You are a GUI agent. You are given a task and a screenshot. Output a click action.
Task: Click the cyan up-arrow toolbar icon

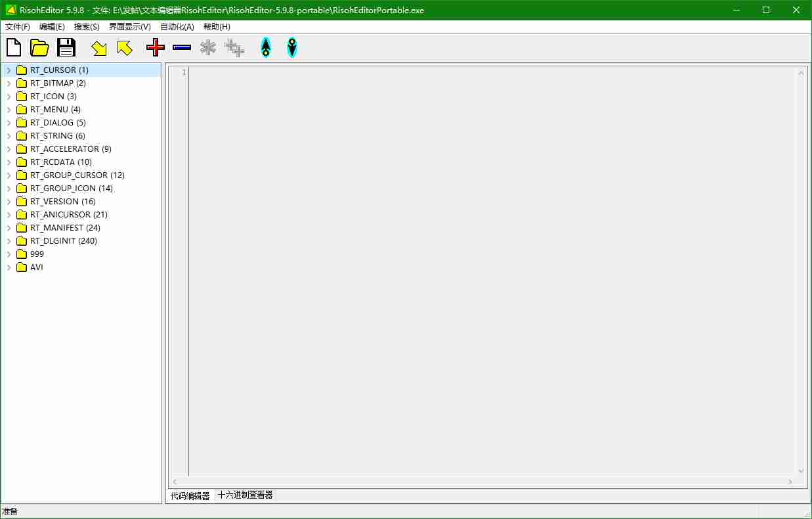(x=265, y=47)
